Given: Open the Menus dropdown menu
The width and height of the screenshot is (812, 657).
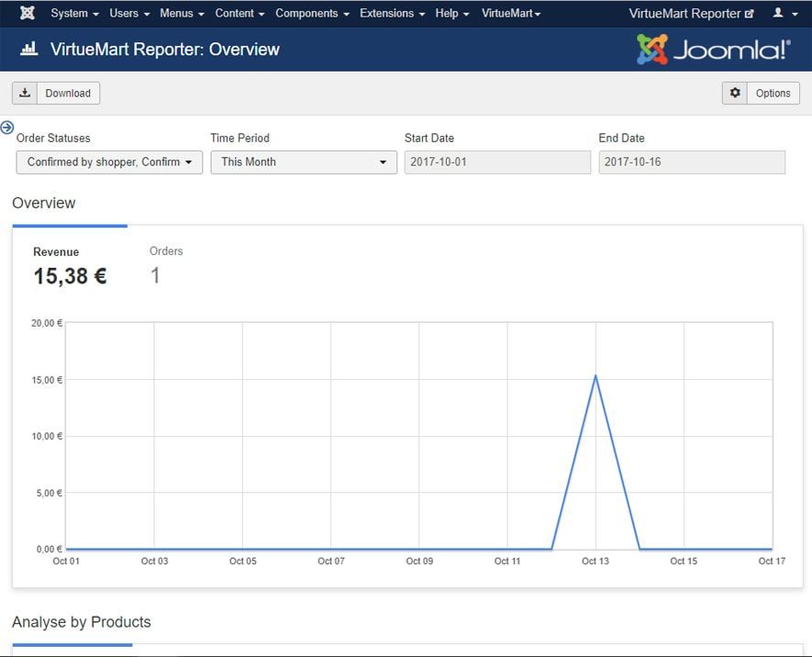Looking at the screenshot, I should pyautogui.click(x=182, y=13).
